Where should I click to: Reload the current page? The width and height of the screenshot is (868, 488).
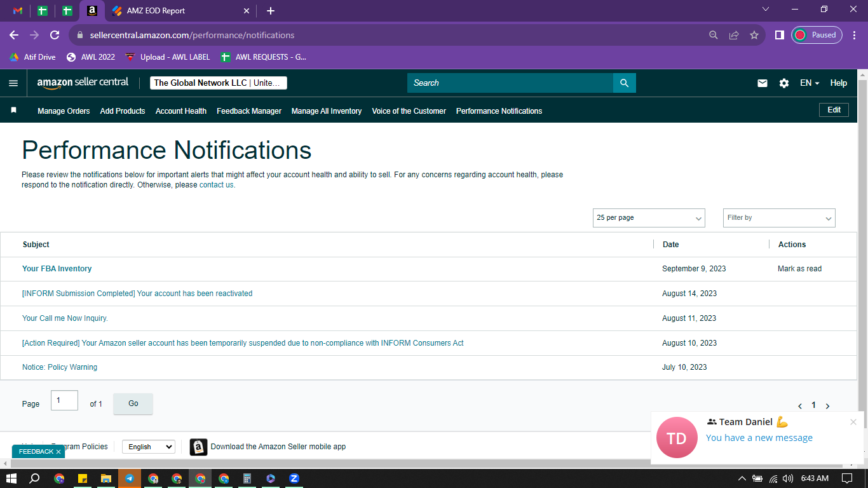[55, 35]
